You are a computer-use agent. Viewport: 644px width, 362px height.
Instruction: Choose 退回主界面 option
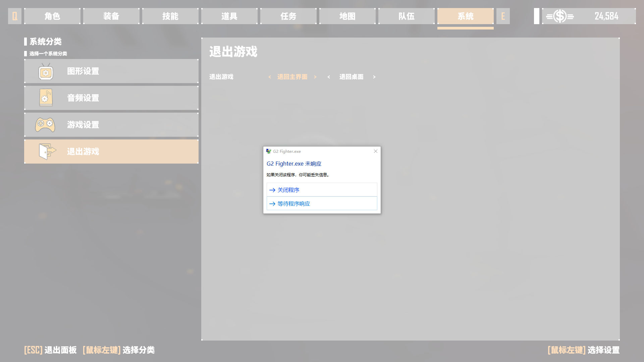(292, 77)
